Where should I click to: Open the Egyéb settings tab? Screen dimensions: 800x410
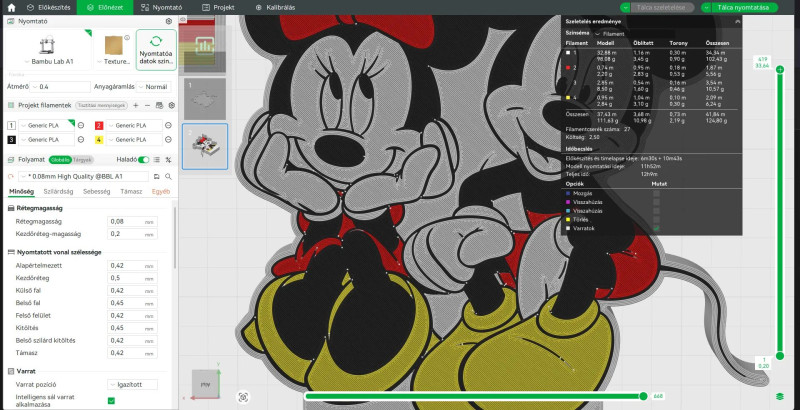[161, 191]
